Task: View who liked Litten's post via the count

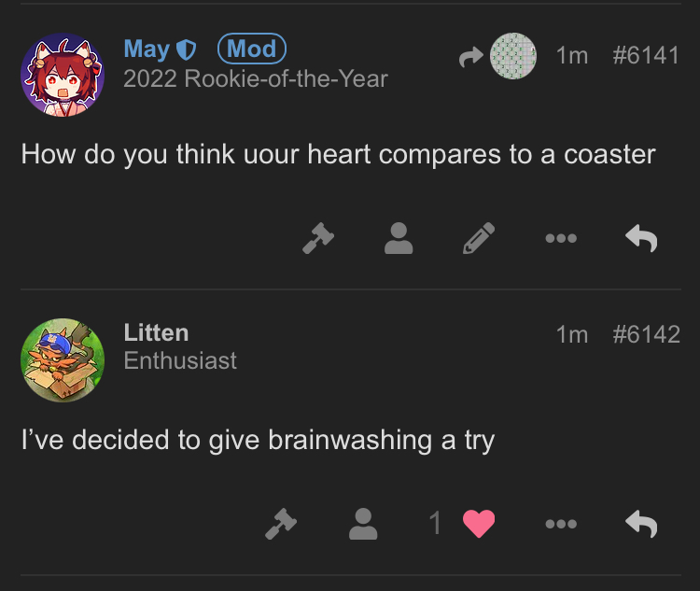Action: pyautogui.click(x=435, y=524)
